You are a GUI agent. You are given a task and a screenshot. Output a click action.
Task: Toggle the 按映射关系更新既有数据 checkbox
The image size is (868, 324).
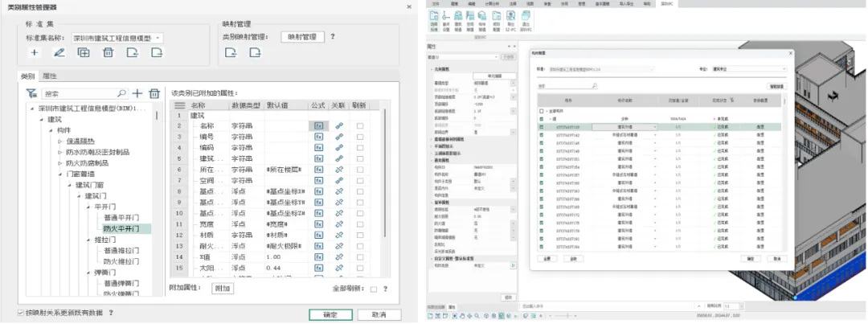click(21, 313)
